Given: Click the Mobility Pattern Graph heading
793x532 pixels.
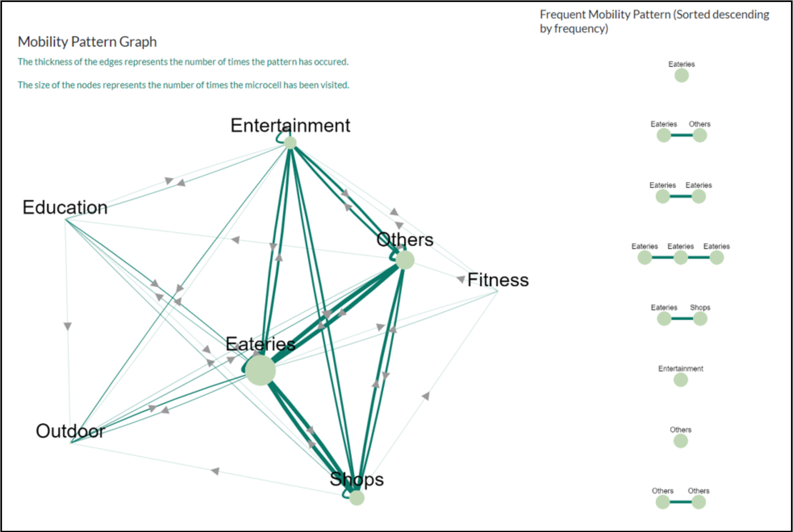Looking at the screenshot, I should (x=87, y=42).
